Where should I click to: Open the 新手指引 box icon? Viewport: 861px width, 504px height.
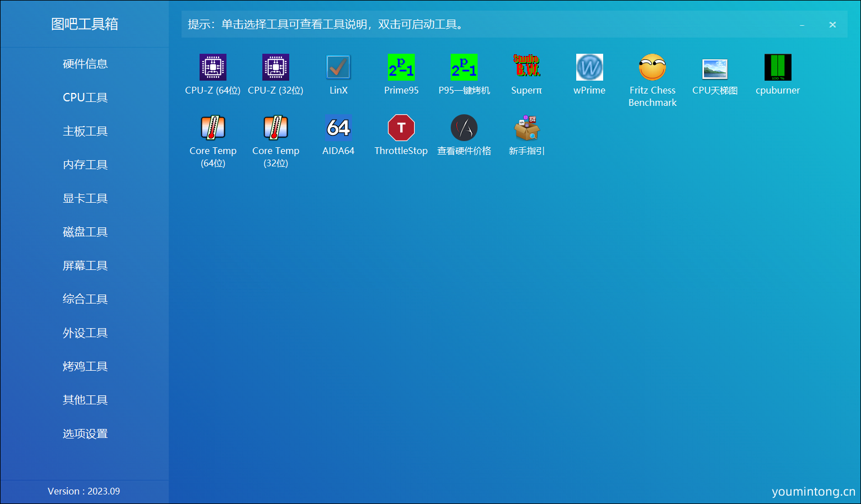(x=527, y=128)
